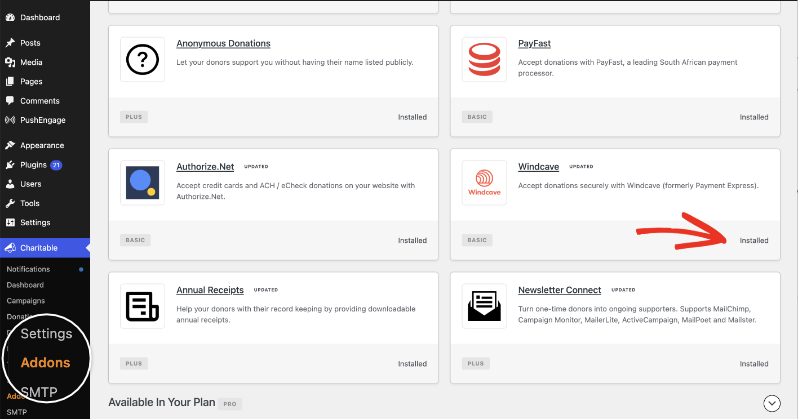This screenshot has height=419, width=798.
Task: Click the Notifications blue dot indicator
Action: (81, 269)
